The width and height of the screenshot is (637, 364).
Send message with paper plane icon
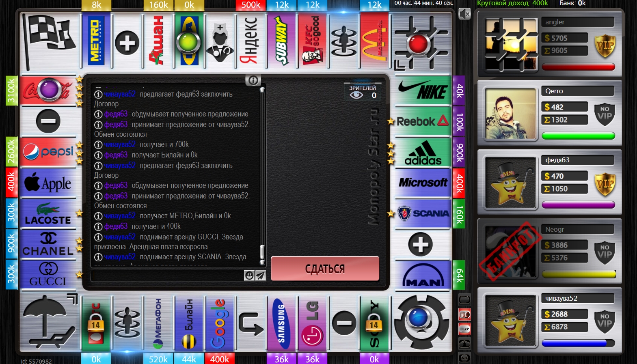point(260,276)
